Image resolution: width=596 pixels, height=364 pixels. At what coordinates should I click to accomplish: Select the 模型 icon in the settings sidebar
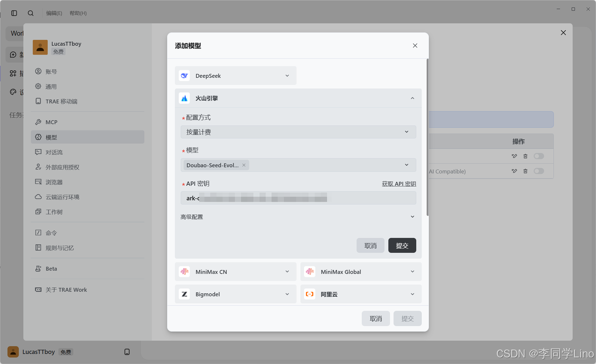(x=38, y=137)
